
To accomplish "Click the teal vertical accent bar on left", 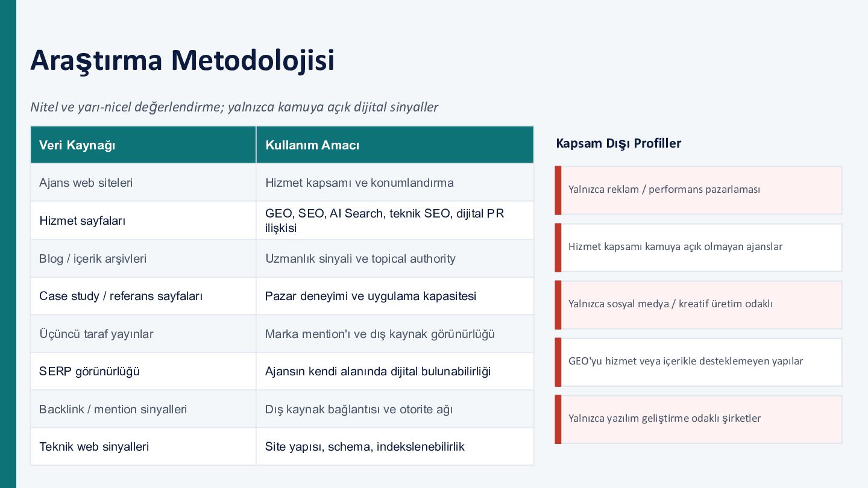I will tap(8, 244).
